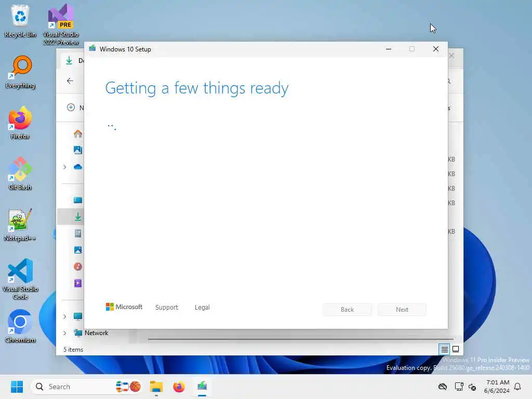Minimize the Windows 10 Setup window

pos(389,49)
